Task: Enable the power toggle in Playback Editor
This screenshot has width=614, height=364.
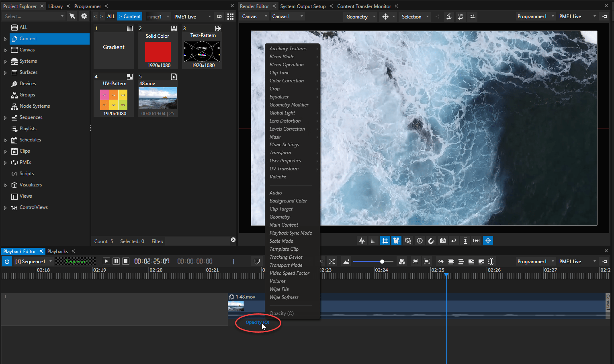Action: pos(6,261)
